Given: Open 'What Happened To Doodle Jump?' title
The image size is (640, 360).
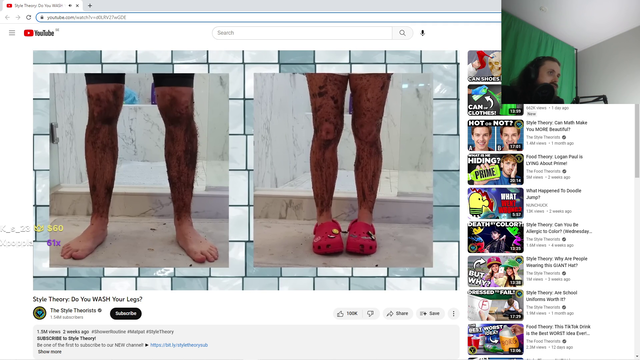Looking at the screenshot, I should [x=553, y=194].
